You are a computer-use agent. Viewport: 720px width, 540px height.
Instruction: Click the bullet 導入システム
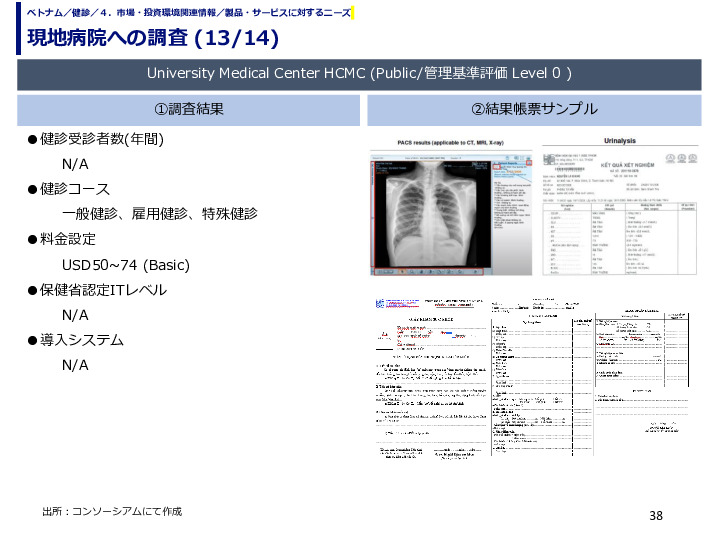pyautogui.click(x=75, y=340)
